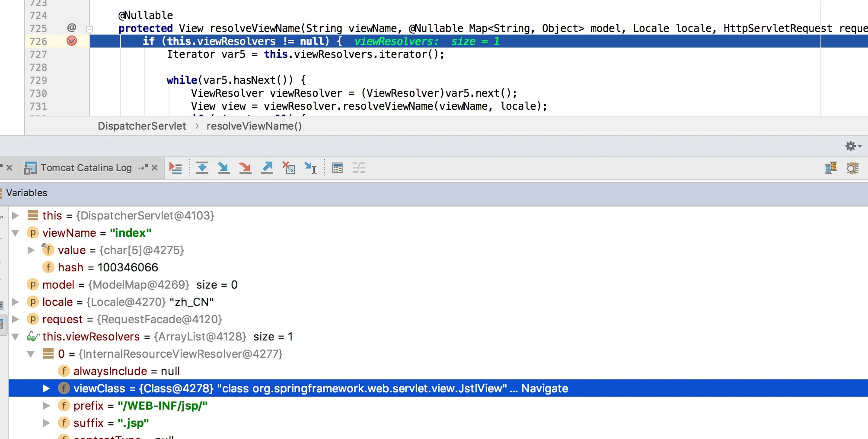Expand the suffix field node

[x=47, y=423]
